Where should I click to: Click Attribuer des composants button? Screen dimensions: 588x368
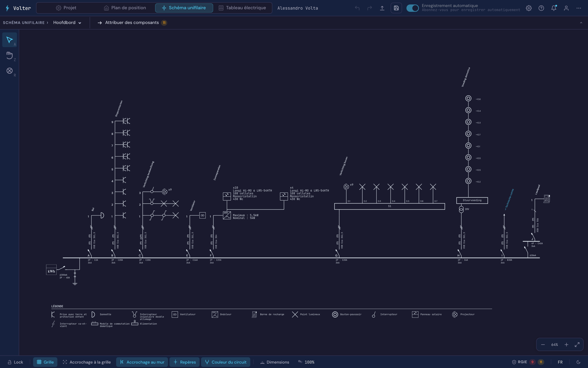click(x=132, y=23)
